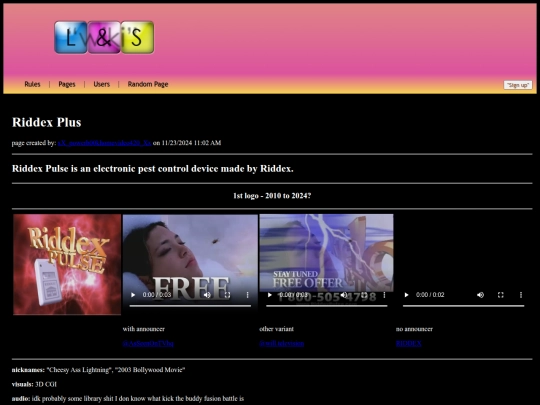The height and width of the screenshot is (405, 540).
Task: Click the '1st logo - 2010 to 2024?' heading
Action: point(272,196)
